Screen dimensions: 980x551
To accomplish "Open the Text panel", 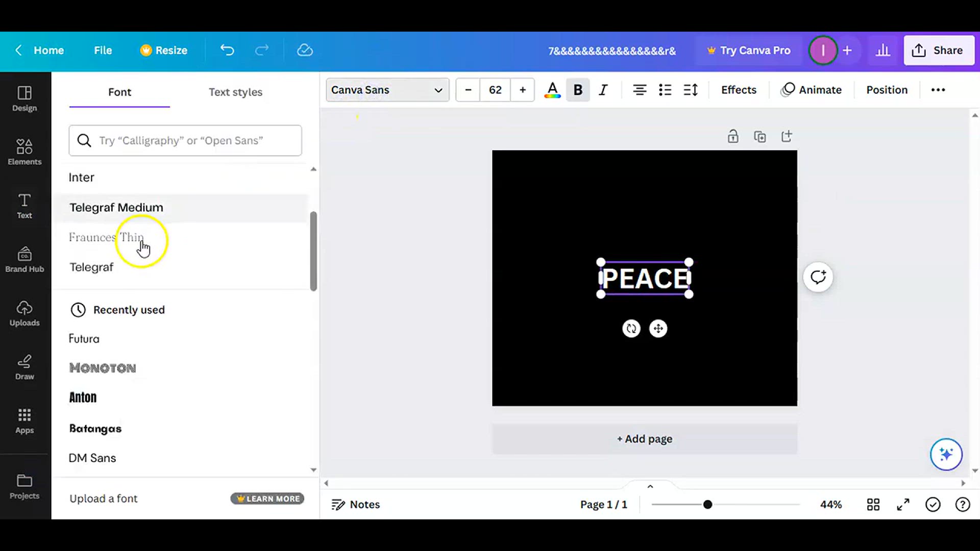I will coord(24,206).
